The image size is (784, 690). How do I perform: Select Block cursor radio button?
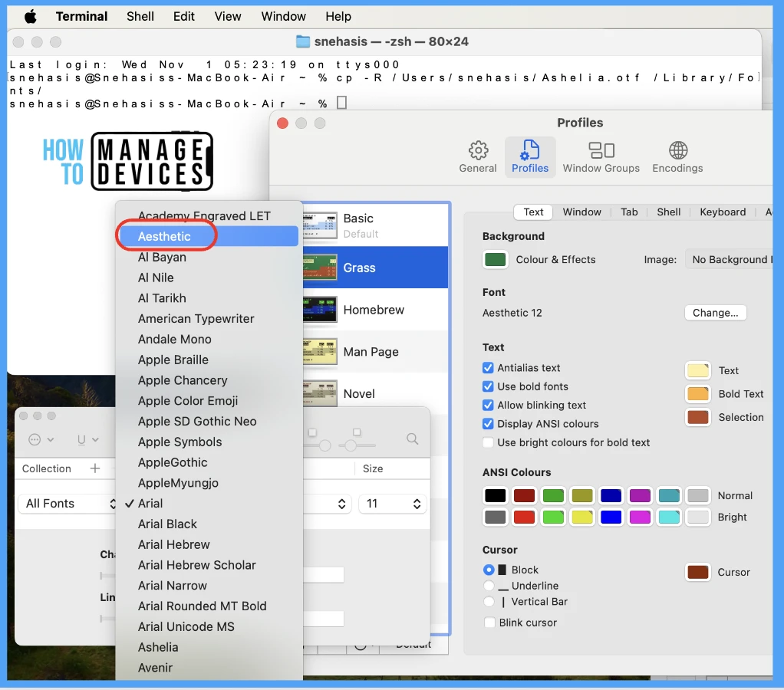[x=489, y=570]
